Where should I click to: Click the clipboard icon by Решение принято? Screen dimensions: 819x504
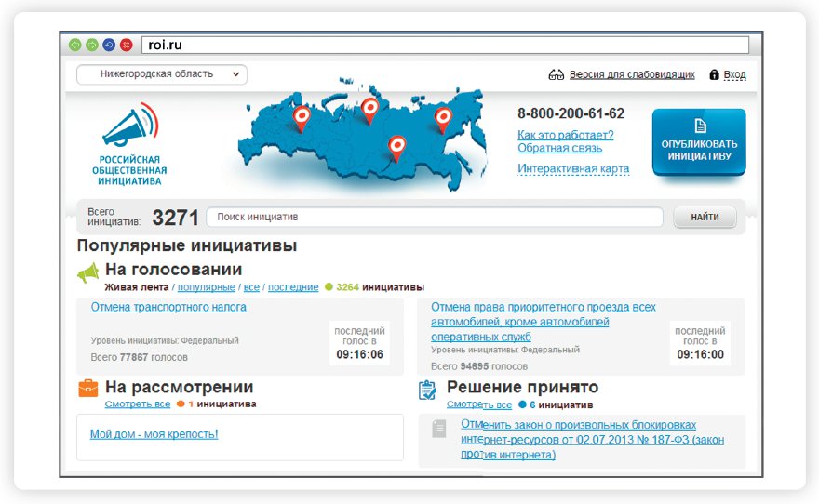point(427,391)
